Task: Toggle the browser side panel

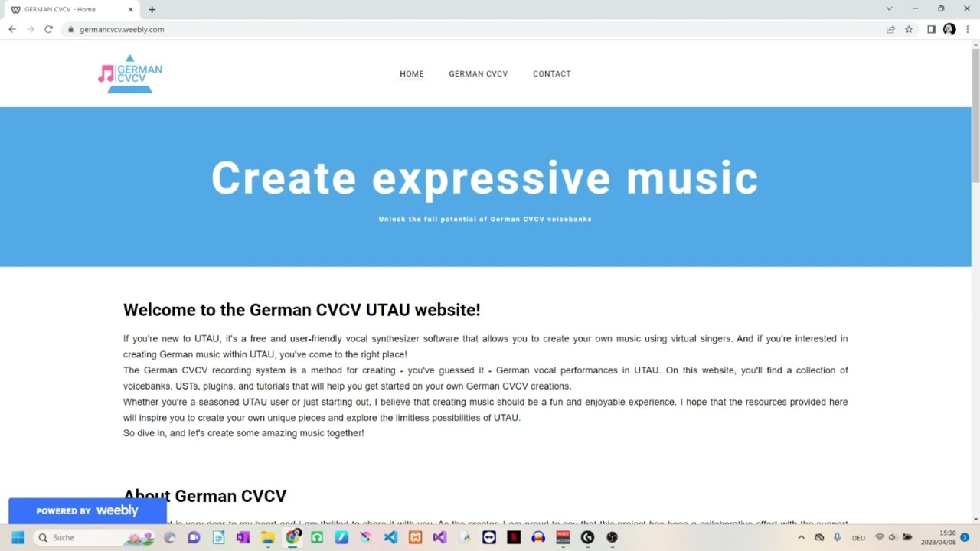Action: click(x=931, y=29)
